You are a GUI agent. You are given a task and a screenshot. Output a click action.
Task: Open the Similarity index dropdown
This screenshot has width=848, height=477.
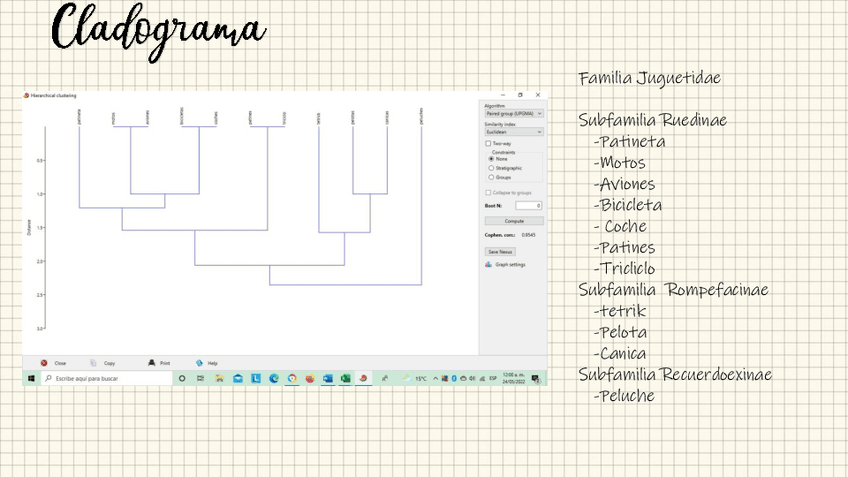click(x=514, y=131)
